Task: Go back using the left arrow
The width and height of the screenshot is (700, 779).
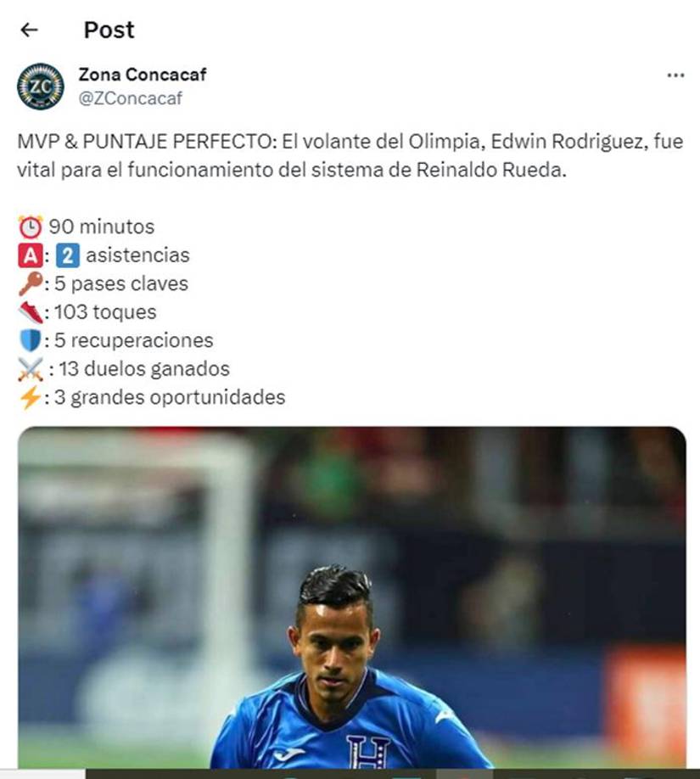Action: pos(30,31)
